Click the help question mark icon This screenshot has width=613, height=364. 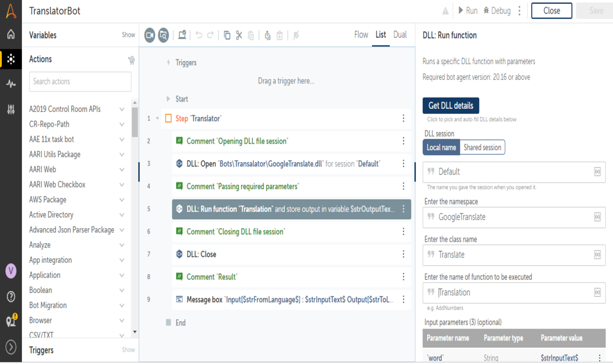[11, 296]
